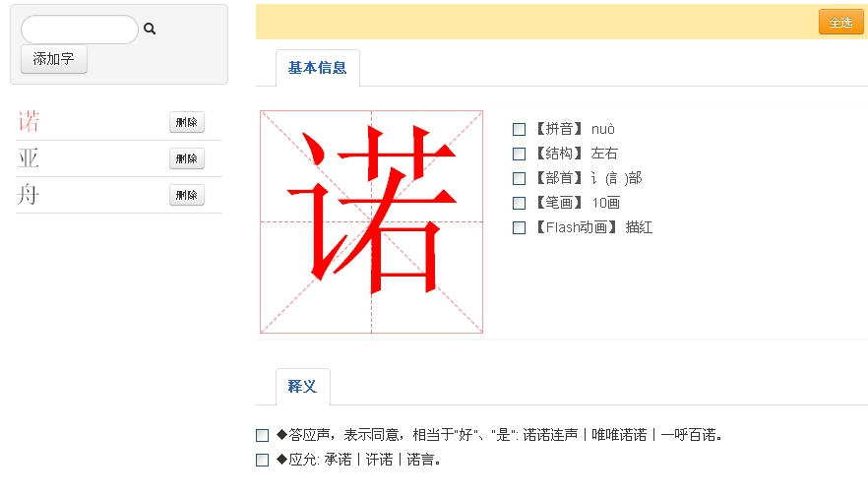Click the orange 全选 button
The image size is (868, 497).
840,22
